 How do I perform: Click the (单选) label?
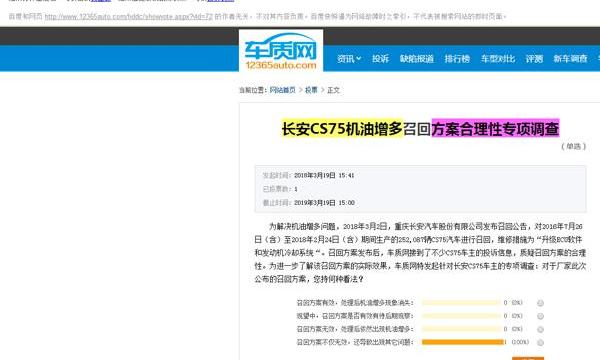(x=573, y=147)
